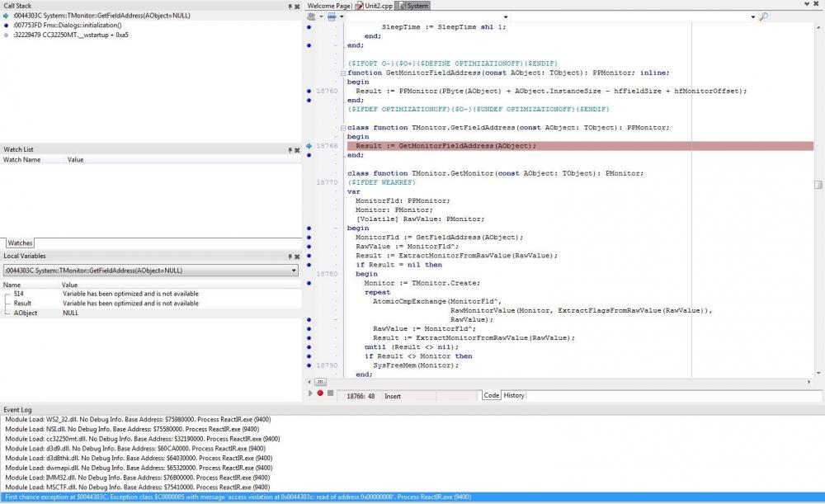825x504 pixels.
Task: Click the gutter dot beside line 18760
Action: [x=309, y=91]
